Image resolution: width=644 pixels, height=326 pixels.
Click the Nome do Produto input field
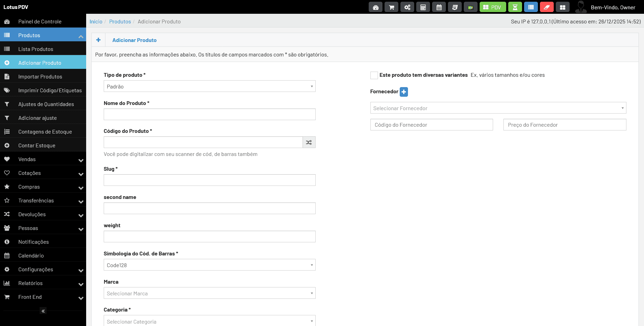(x=209, y=115)
